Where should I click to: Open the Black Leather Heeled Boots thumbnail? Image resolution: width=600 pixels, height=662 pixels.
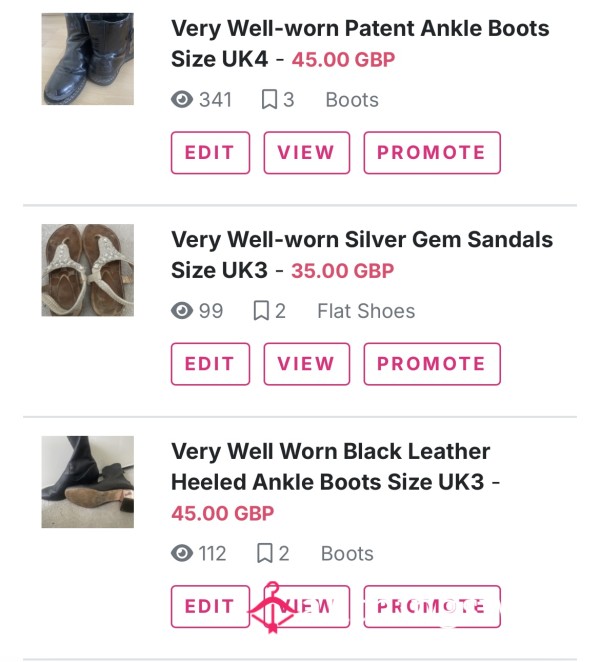click(87, 482)
